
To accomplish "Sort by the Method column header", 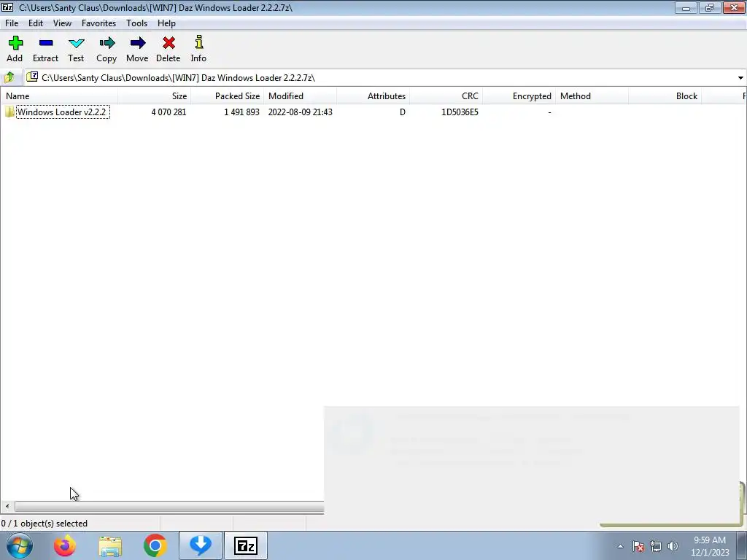I will pyautogui.click(x=592, y=96).
